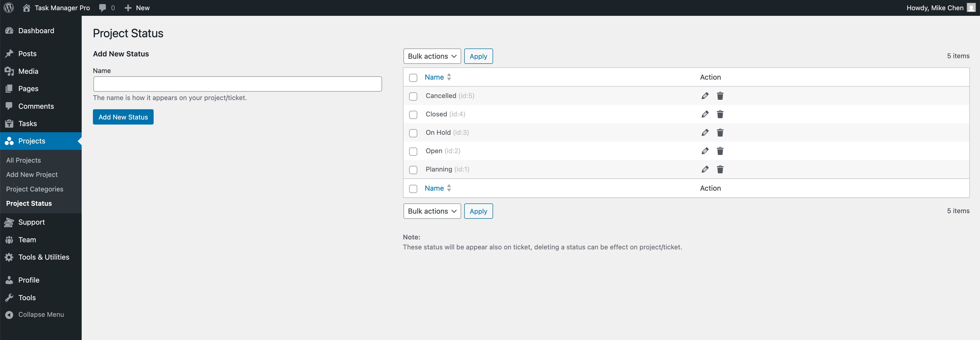Check the Cancelled status checkbox
Image resolution: width=980 pixels, height=340 pixels.
point(413,96)
